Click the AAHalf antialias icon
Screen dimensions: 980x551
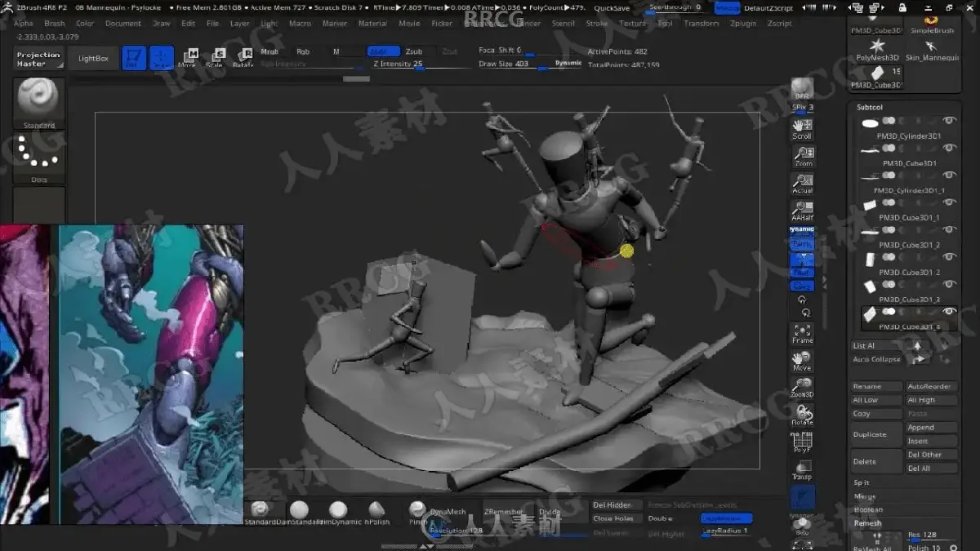pos(802,211)
